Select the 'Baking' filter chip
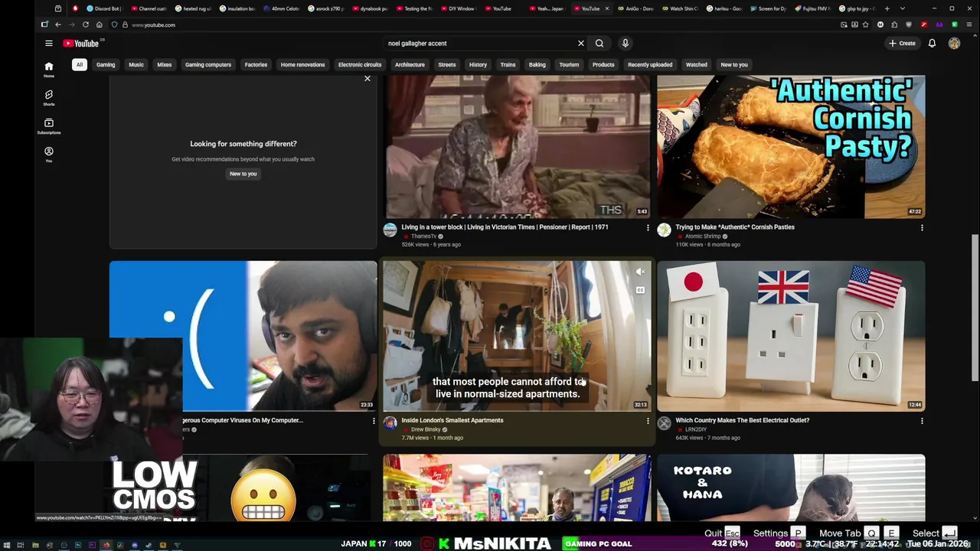This screenshot has height=551, width=980. pos(537,64)
